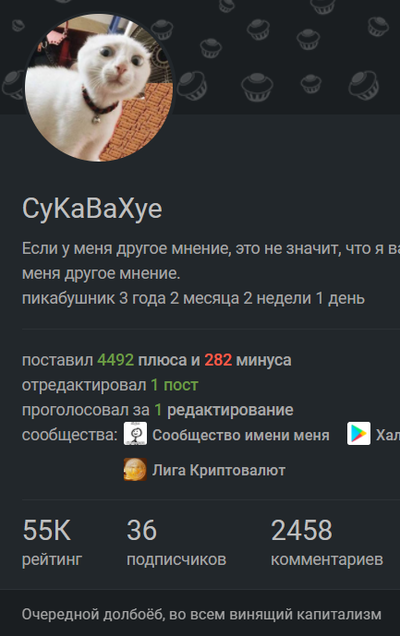Click a cupcake icon on cover banner
The image size is (400, 636).
point(257,87)
